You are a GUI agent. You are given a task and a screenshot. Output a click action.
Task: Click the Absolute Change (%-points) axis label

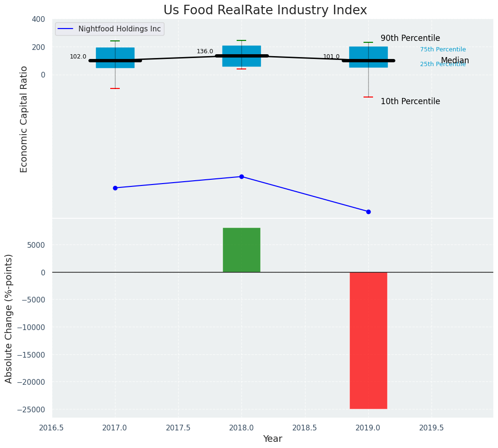coord(9,318)
